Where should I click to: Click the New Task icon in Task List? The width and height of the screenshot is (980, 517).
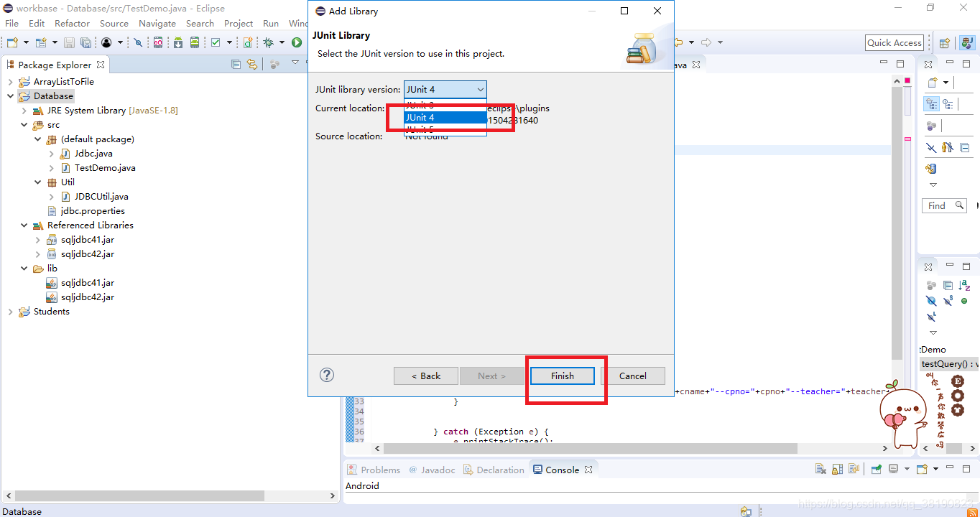tap(933, 83)
